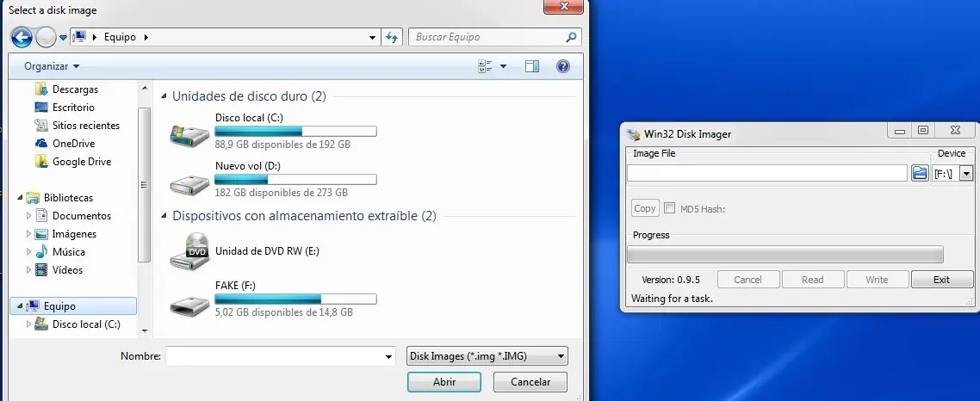
Task: Click the blue Back arrow button
Action: pyautogui.click(x=22, y=38)
